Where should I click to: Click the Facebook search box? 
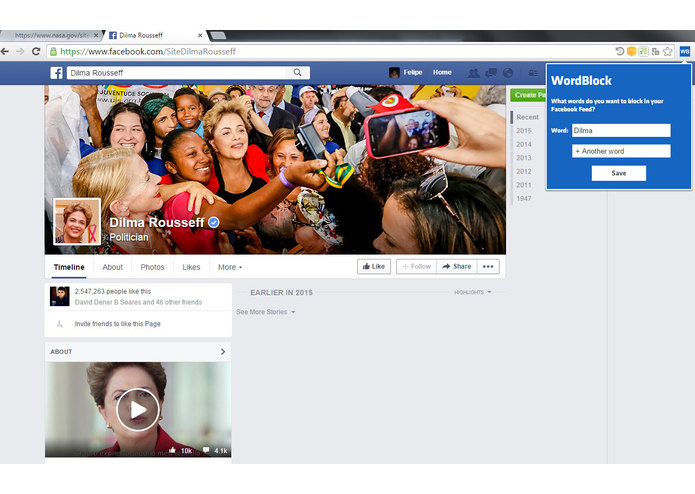click(180, 73)
